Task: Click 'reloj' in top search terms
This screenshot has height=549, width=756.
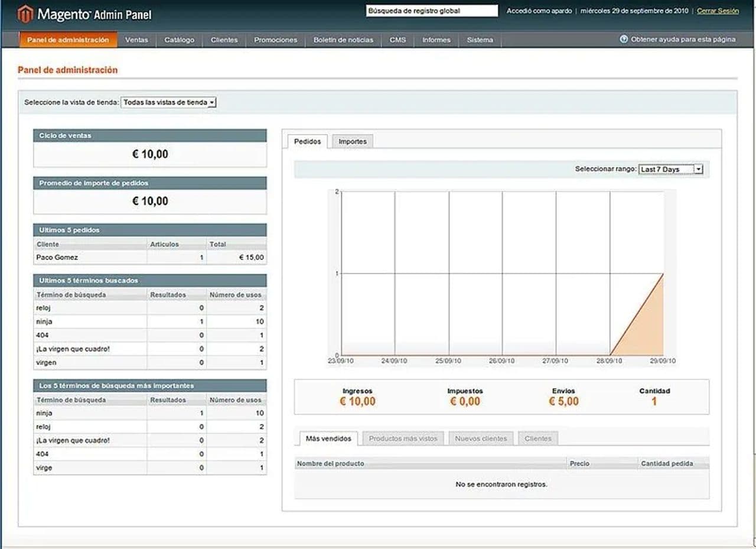Action: pos(44,427)
